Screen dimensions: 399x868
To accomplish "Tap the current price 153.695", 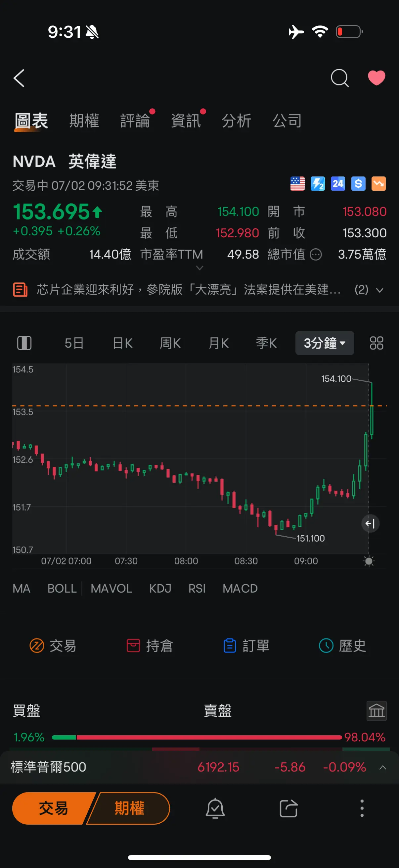I will pyautogui.click(x=52, y=212).
